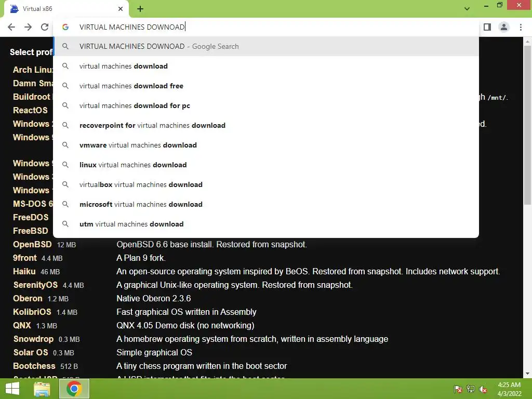
Task: Open File Explorer from the taskbar
Action: tap(42, 389)
